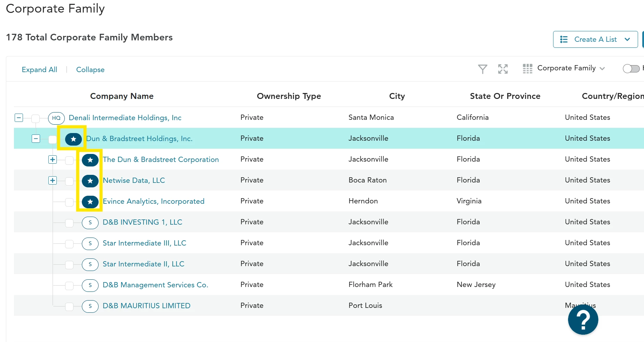Viewport: 644px width, 342px height.
Task: Click the Collapse link
Action: pos(90,70)
